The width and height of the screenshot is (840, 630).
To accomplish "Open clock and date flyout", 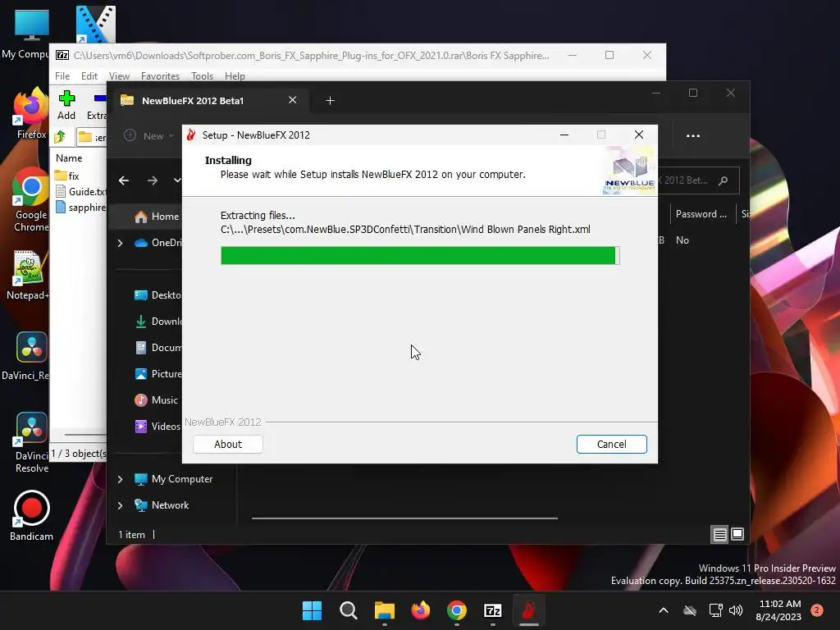I will (x=779, y=610).
